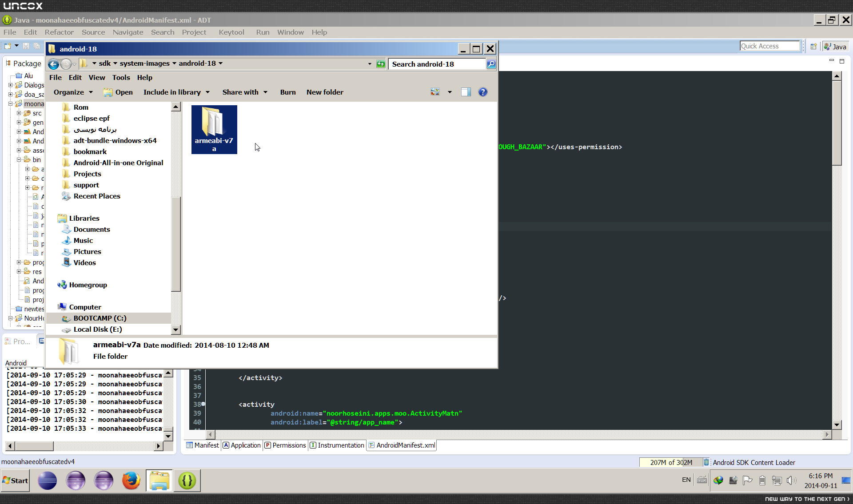Open the Keytool menu in ADT
The width and height of the screenshot is (853, 504).
pyautogui.click(x=231, y=32)
